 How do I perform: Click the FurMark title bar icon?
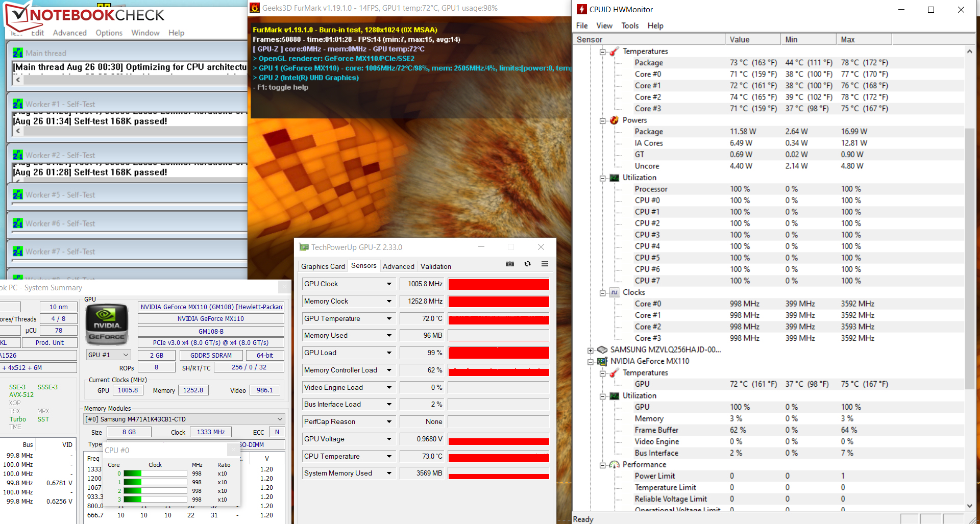tap(255, 8)
